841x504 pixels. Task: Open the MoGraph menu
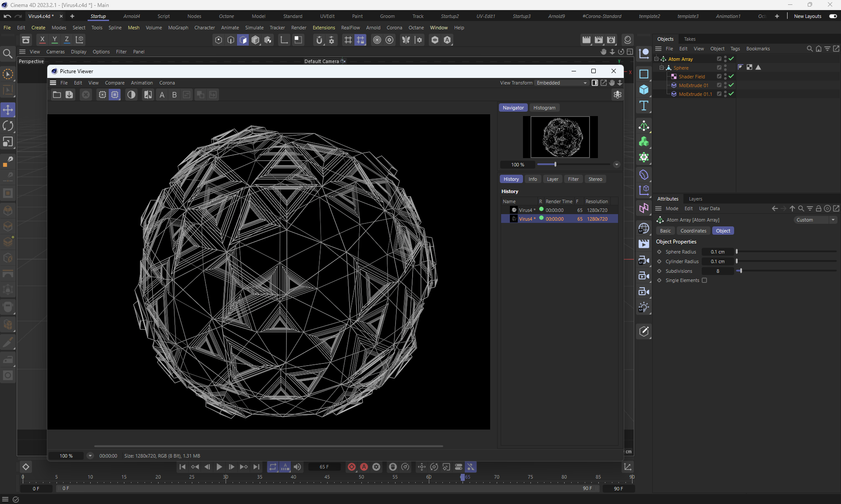click(x=178, y=28)
